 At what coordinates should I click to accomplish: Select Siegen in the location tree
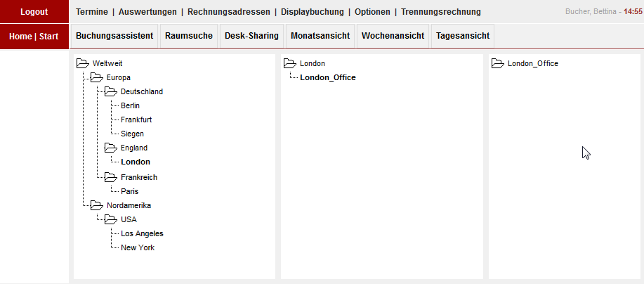pyautogui.click(x=132, y=134)
